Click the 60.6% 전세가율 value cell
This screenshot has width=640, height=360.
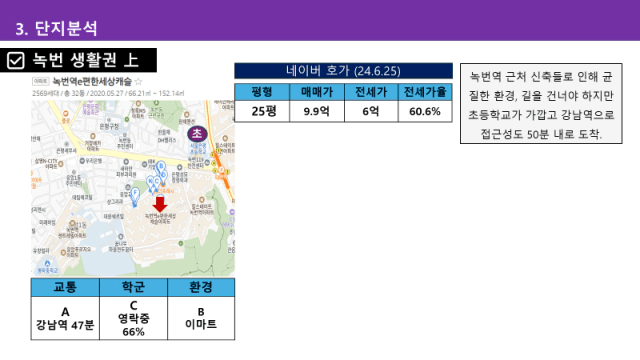click(x=425, y=111)
